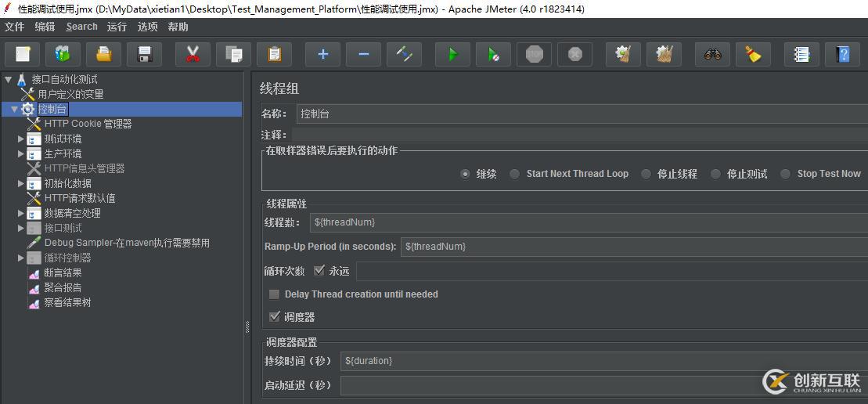Click the Clear broom-and-gear icon
Screen dimensions: 868x404
tap(623, 54)
